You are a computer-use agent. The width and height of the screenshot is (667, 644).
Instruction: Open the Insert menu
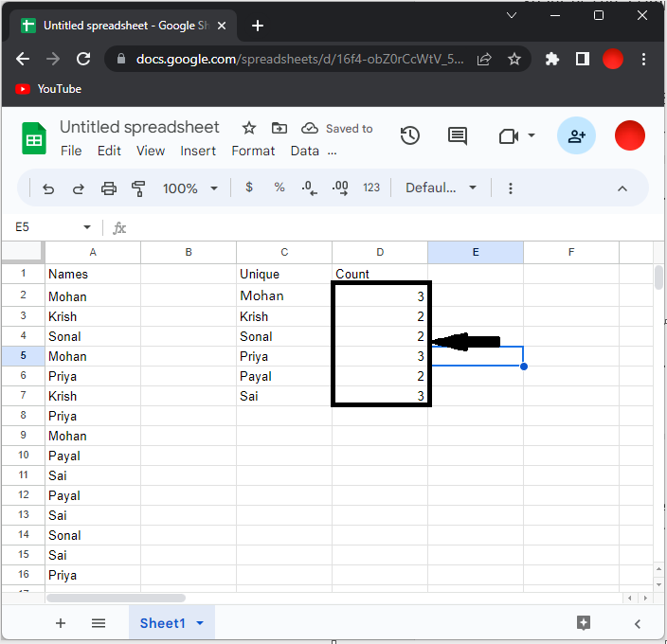[x=198, y=151]
